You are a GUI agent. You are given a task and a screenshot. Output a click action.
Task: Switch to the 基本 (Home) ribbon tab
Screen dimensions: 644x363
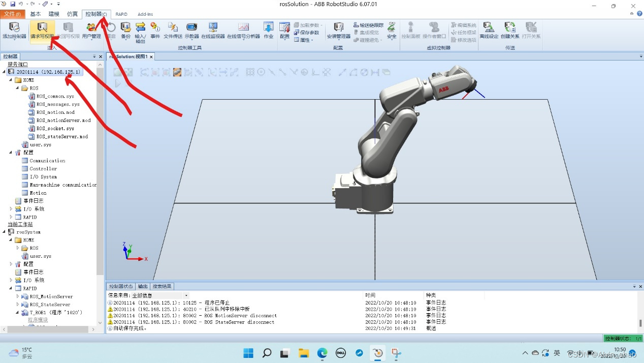pos(36,14)
